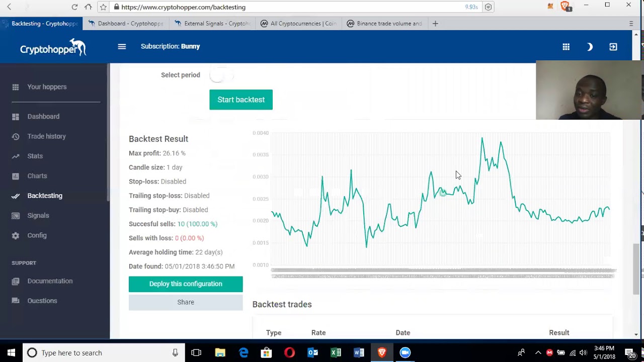Show hidden system tray icons
Image resolution: width=644 pixels, height=362 pixels.
click(x=538, y=353)
